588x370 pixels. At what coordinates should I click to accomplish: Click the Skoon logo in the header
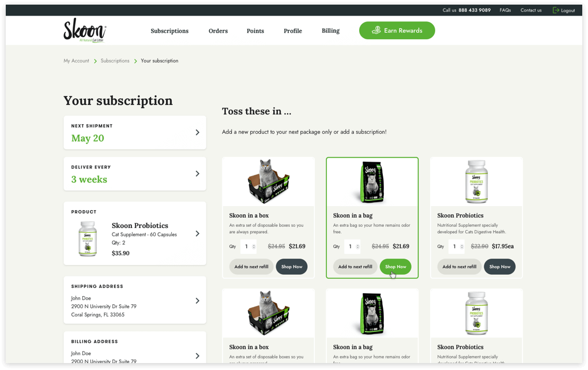pyautogui.click(x=84, y=30)
